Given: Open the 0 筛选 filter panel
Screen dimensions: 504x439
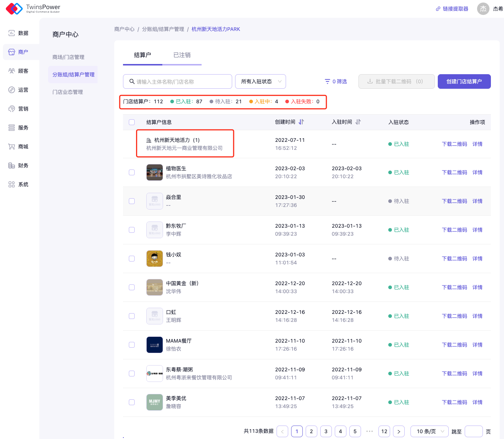Looking at the screenshot, I should pos(336,81).
